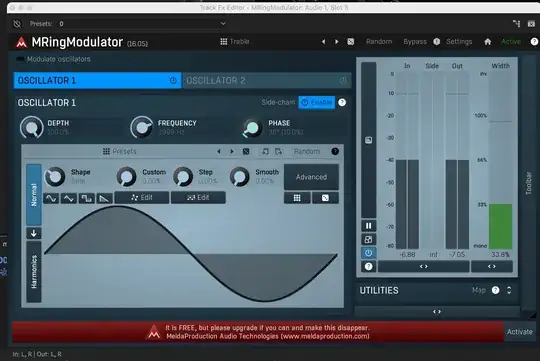Viewport: 540px width, 361px height.
Task: Open the shape panel help icon
Action: point(335,152)
